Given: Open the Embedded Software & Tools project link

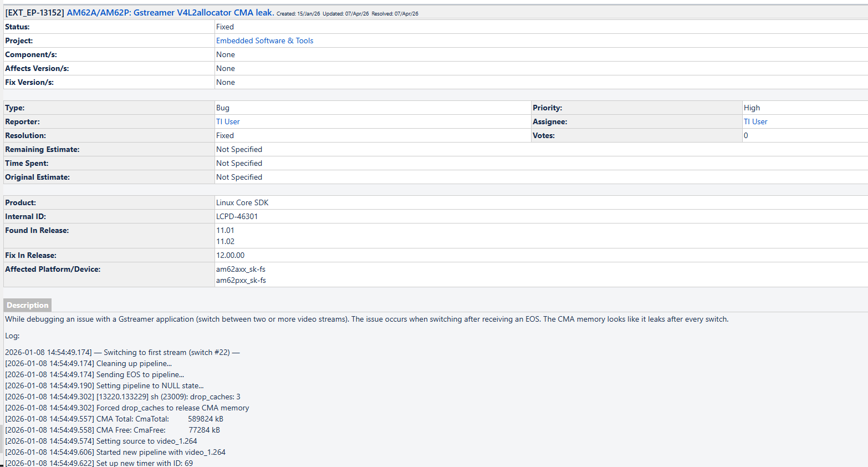Looking at the screenshot, I should [264, 40].
